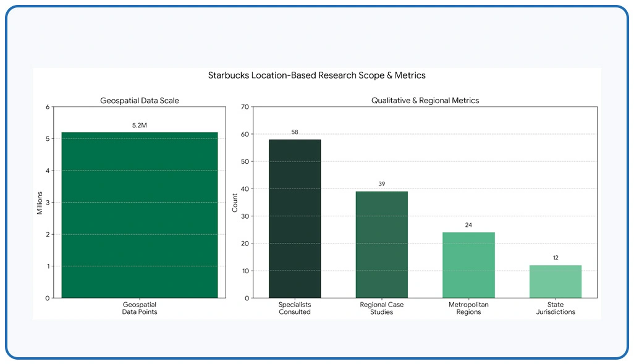Click the '70' tick on Count axis
Viewport: 634px width, 364px height.
(245, 107)
